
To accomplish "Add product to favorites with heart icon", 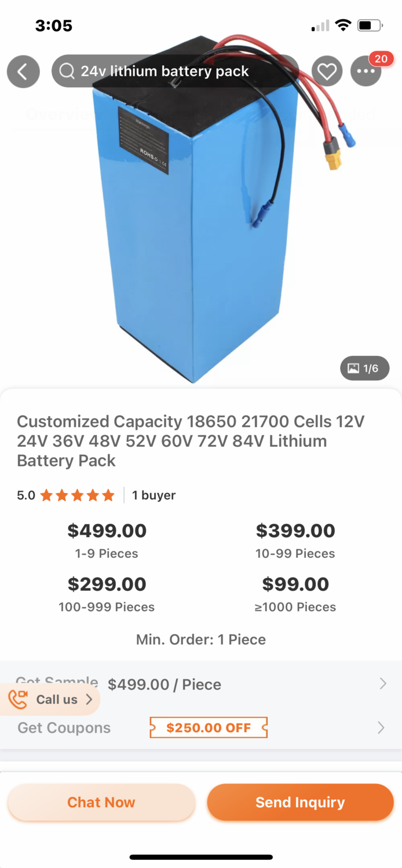I will pos(327,72).
